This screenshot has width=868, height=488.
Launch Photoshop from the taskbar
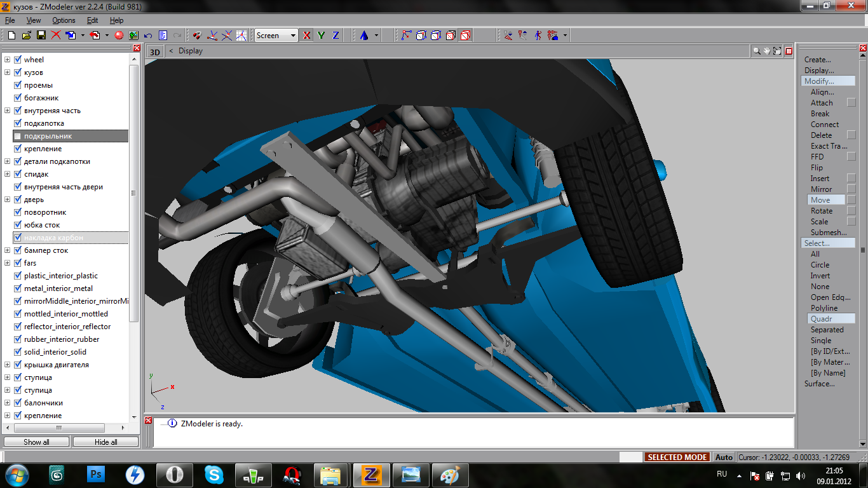97,475
